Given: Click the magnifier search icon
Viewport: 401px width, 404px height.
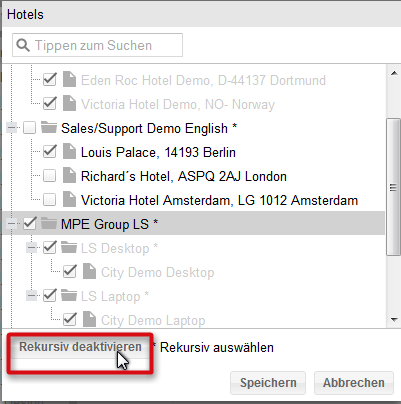Looking at the screenshot, I should pos(23,45).
